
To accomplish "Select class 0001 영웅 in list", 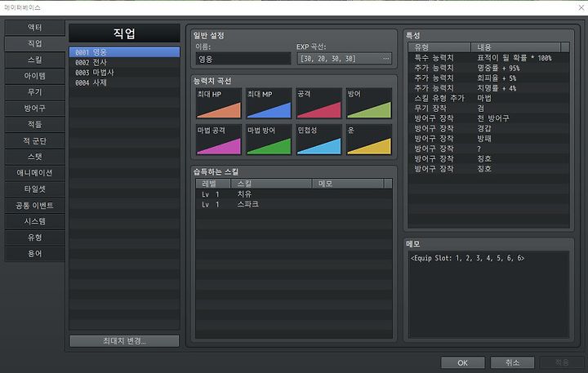I will tap(124, 52).
